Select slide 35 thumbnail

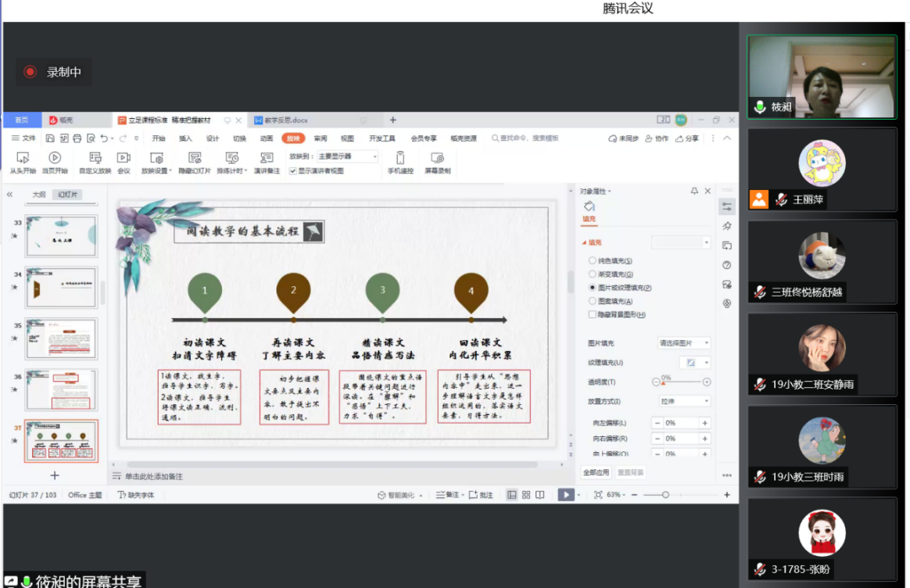[x=61, y=339]
